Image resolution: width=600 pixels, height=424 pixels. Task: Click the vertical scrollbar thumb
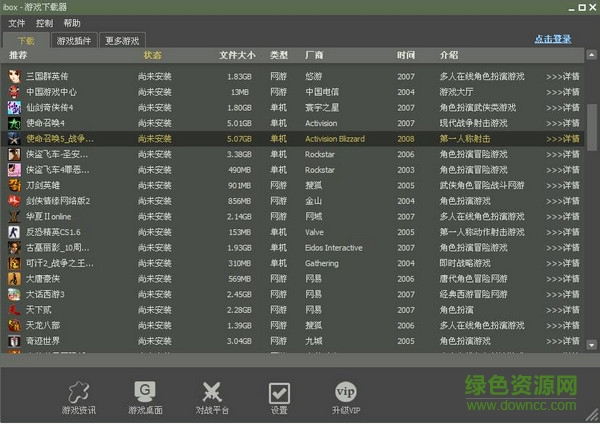tap(592, 127)
